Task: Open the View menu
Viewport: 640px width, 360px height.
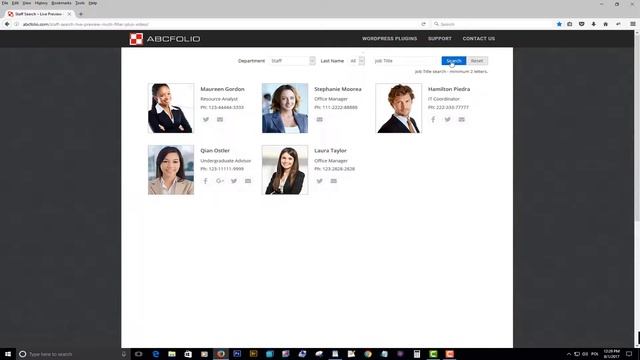Action: pos(27,3)
